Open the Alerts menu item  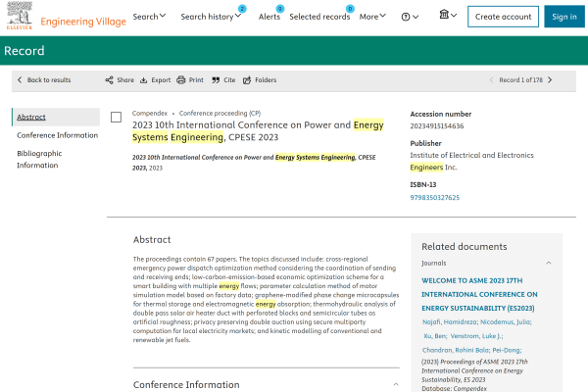tap(269, 17)
